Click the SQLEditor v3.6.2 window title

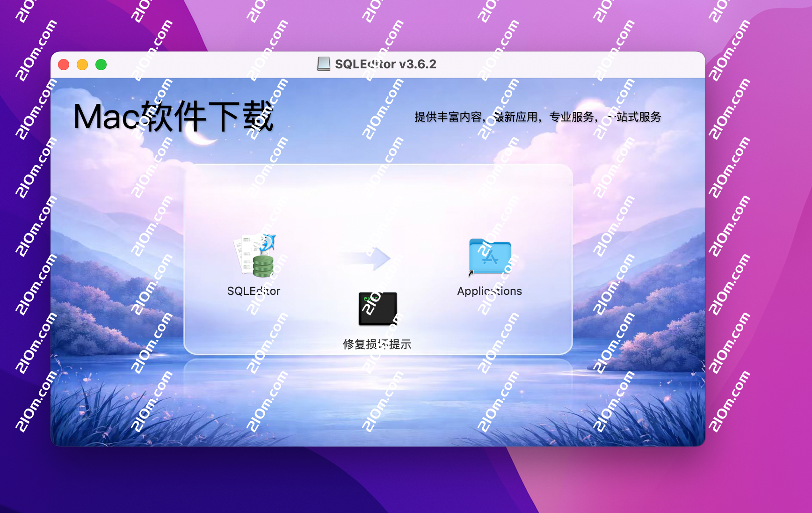tap(385, 64)
